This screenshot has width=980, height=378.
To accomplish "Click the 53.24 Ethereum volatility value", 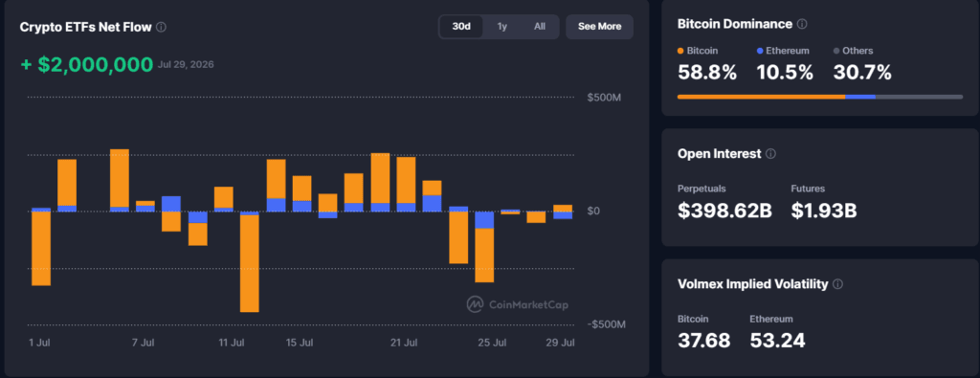I will pos(777,341).
